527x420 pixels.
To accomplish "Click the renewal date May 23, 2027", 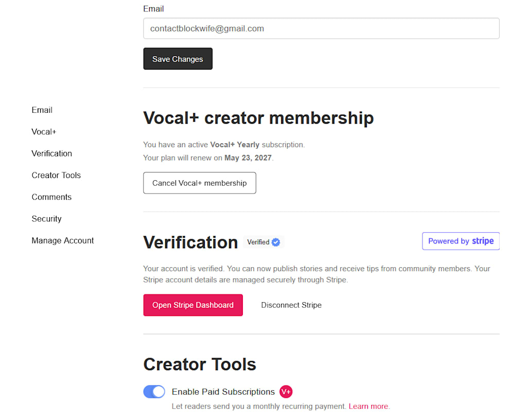I will coord(248,158).
